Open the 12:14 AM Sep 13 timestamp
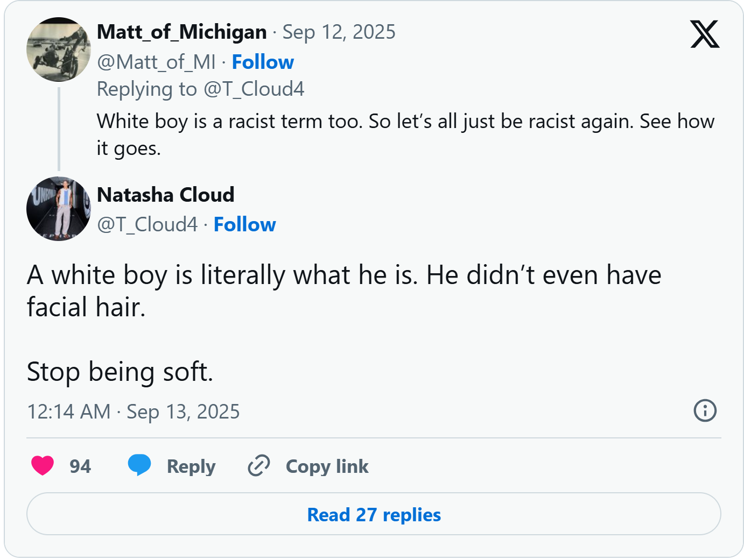744x560 pixels. tap(134, 412)
